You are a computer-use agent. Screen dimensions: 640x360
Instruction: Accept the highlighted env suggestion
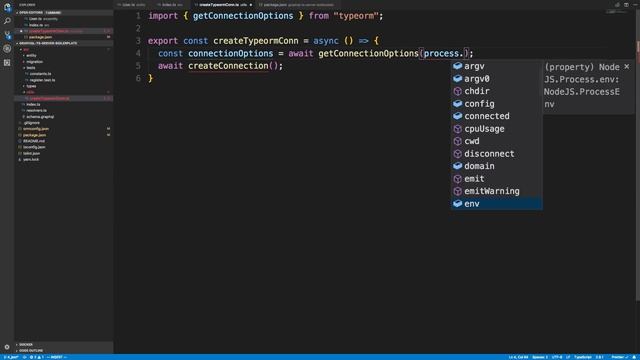(497, 204)
